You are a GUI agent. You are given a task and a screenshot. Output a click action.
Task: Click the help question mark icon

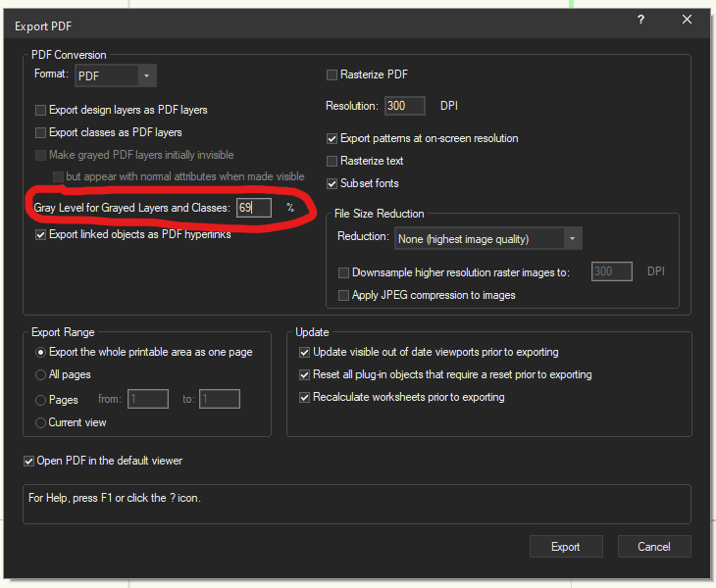(x=640, y=20)
